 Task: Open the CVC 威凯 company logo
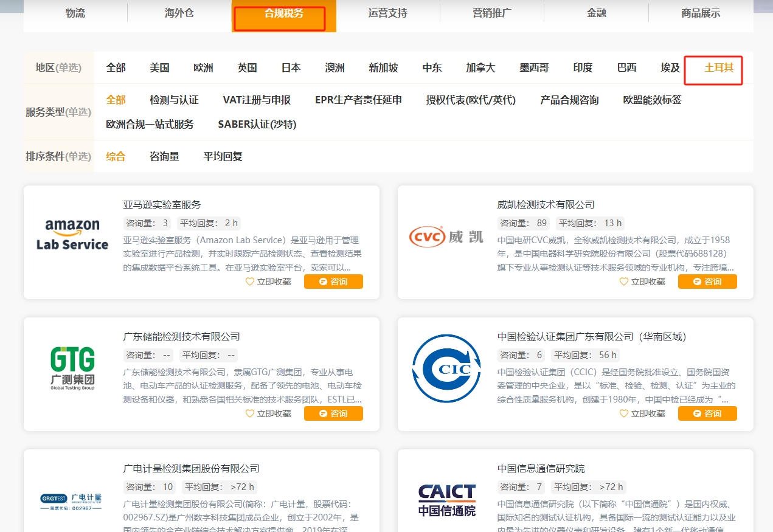446,237
